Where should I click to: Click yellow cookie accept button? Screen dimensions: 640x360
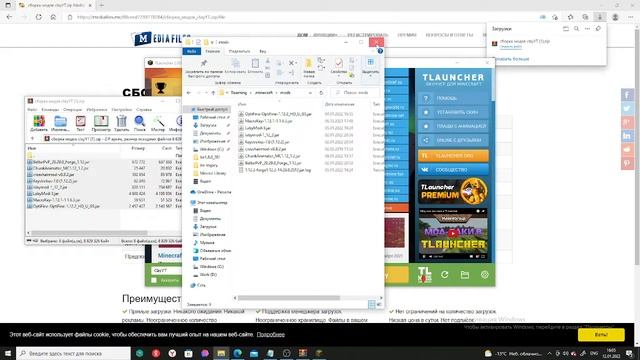(x=601, y=334)
